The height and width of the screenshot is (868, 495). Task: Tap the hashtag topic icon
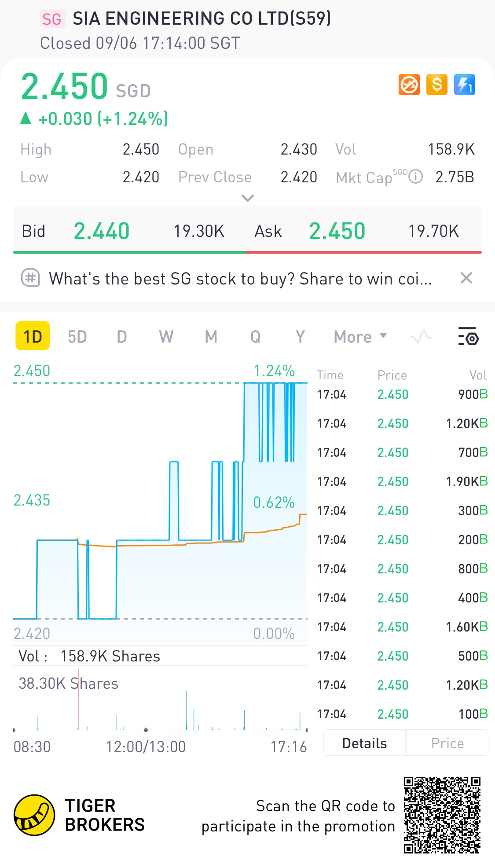pyautogui.click(x=31, y=278)
